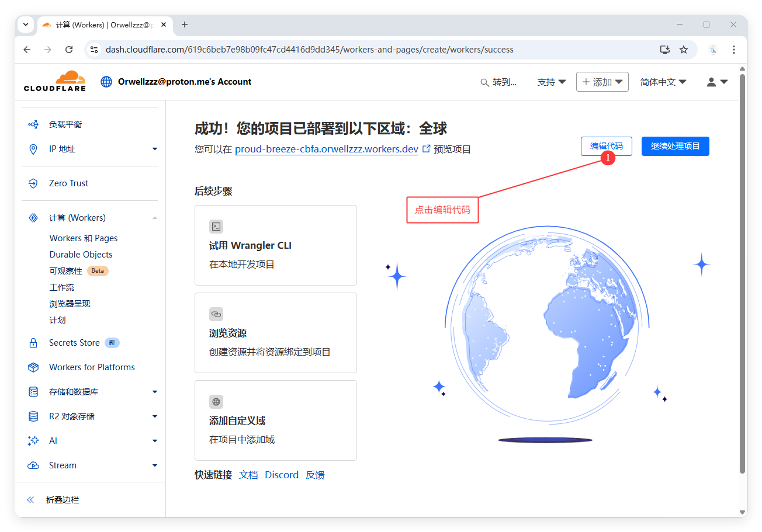Screen dimensions: 762x532
Task: Open the user profile icon menu
Action: (x=716, y=82)
